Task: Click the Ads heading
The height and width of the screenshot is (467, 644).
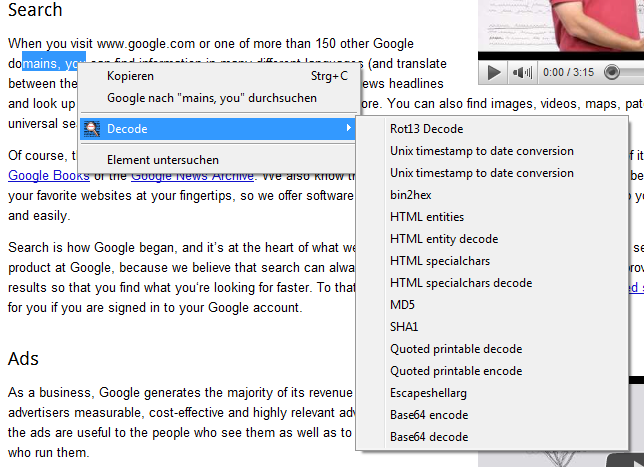Action: (23, 359)
